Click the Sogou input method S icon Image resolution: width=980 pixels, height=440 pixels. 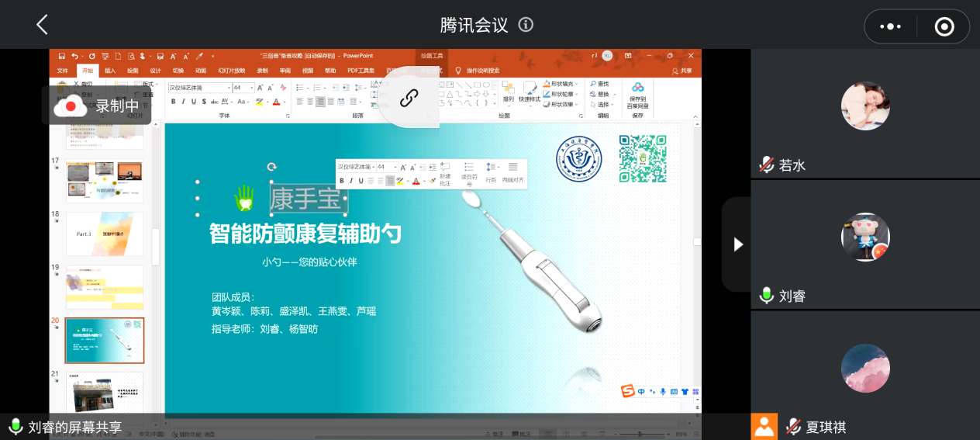click(627, 391)
